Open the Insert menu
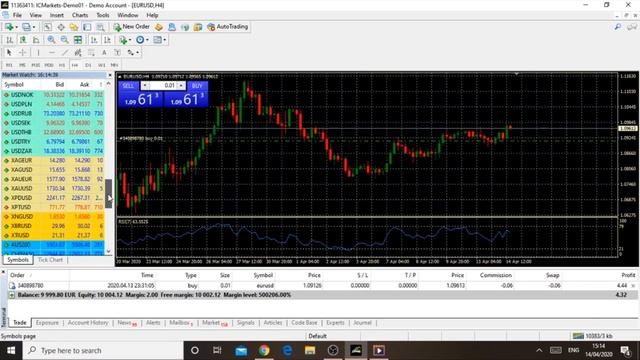The height and width of the screenshot is (360, 640). tap(57, 15)
